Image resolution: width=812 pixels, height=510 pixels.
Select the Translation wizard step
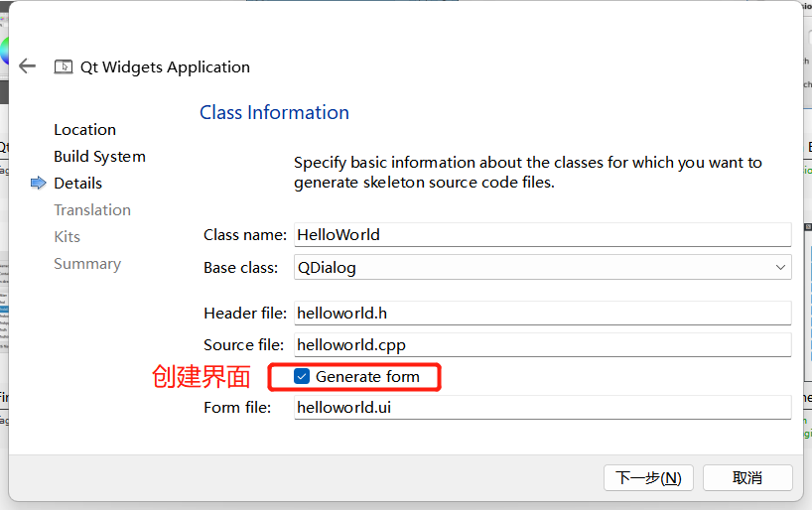tap(92, 210)
